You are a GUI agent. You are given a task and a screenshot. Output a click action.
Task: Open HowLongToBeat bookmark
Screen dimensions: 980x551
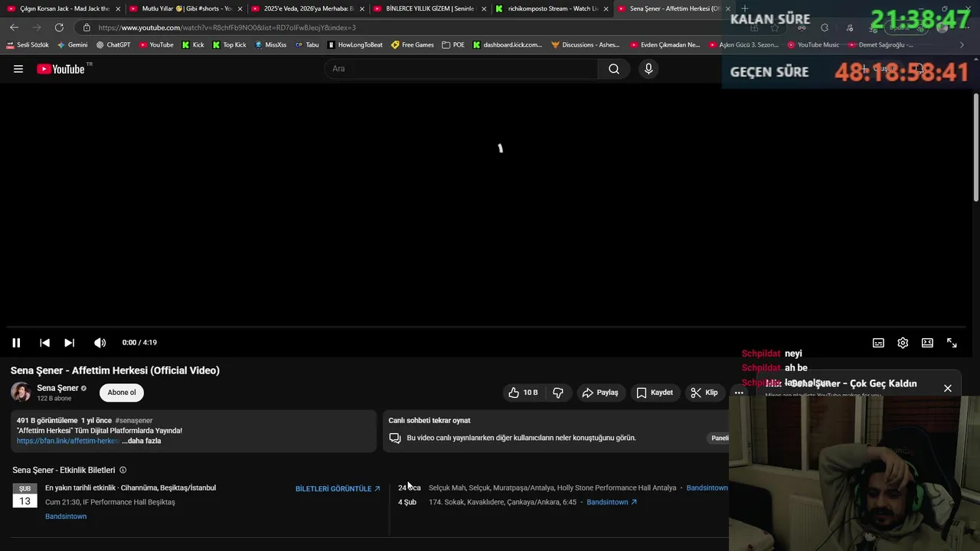tap(354, 45)
